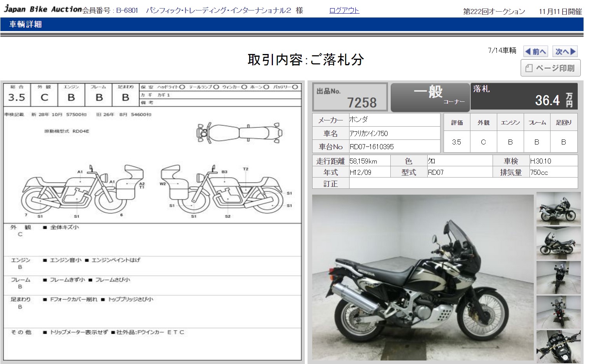Click the left-side bike damage diagram
The height and width of the screenshot is (364, 589).
tap(82, 190)
